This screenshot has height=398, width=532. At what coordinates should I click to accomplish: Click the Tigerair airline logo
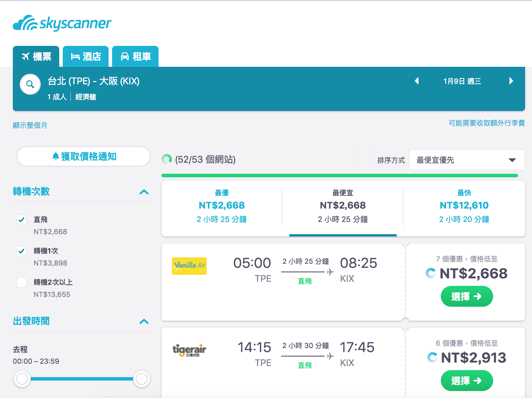pos(189,350)
